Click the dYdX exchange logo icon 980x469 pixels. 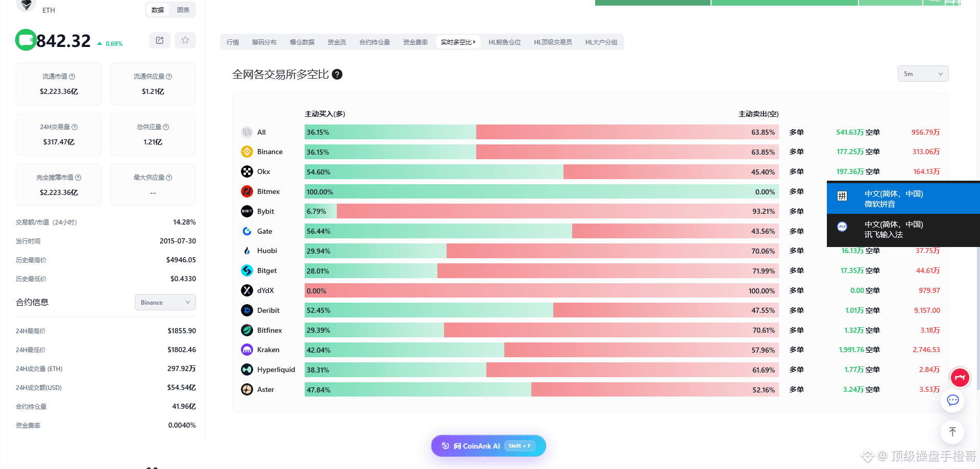(x=247, y=290)
